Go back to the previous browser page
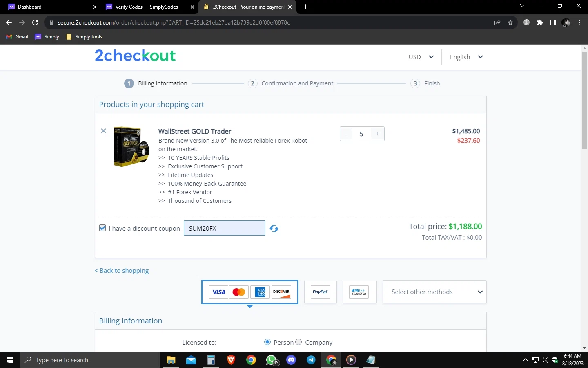The image size is (588, 368). (9, 22)
